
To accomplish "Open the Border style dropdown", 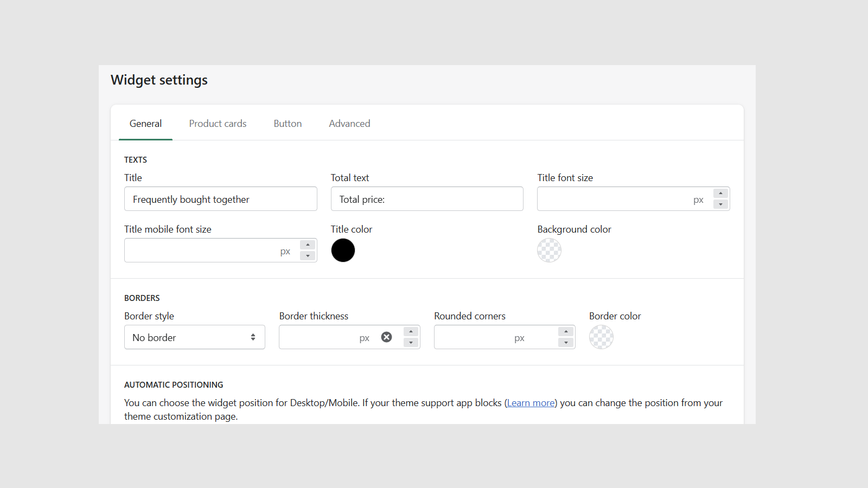I will (x=194, y=337).
